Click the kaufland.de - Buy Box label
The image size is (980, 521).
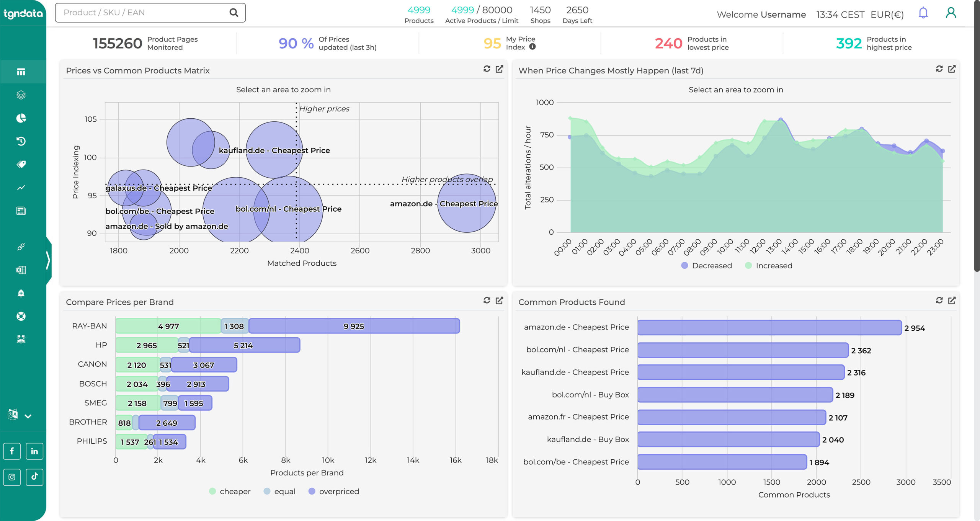[588, 439]
